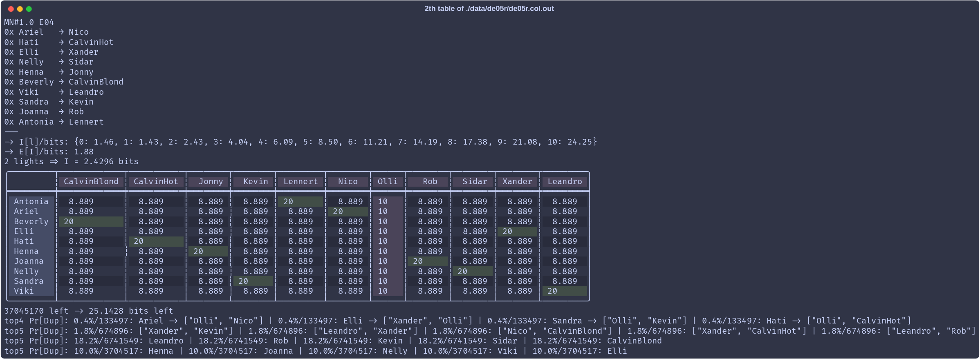The width and height of the screenshot is (980, 359).
Task: Click 8.889 in Joanna's Leandro cell
Action: tap(565, 261)
